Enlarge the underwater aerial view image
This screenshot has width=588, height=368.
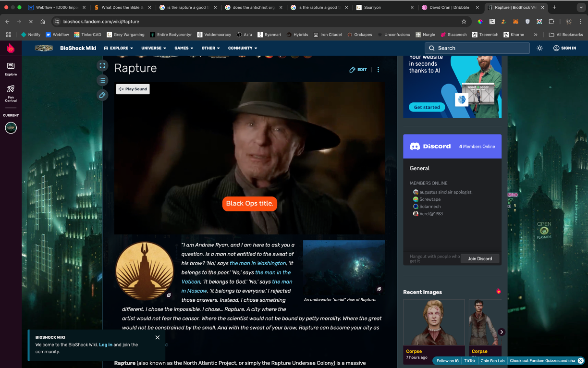(379, 289)
